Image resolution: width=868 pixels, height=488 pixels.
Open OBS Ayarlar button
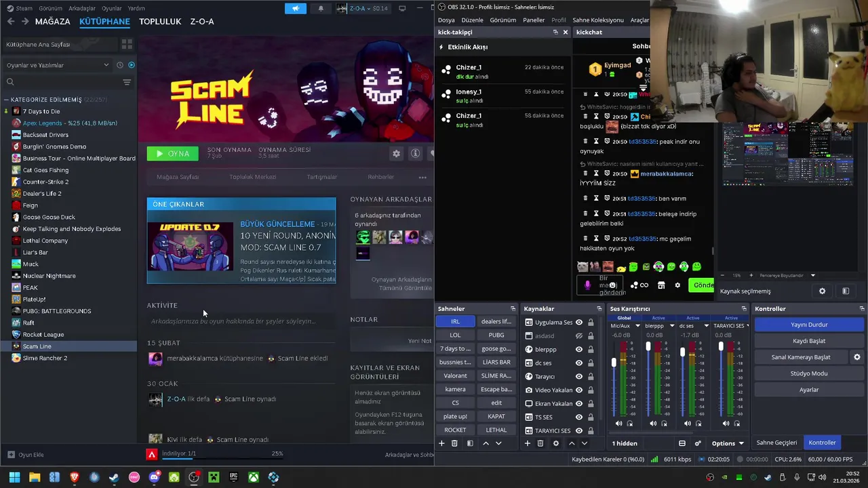[809, 390]
